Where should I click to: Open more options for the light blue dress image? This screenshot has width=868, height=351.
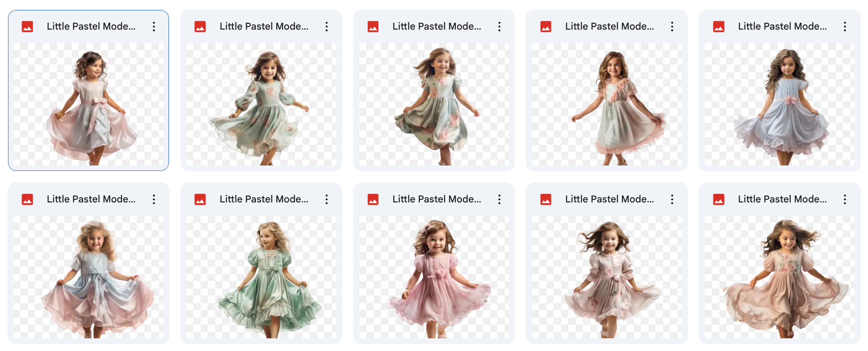(845, 27)
